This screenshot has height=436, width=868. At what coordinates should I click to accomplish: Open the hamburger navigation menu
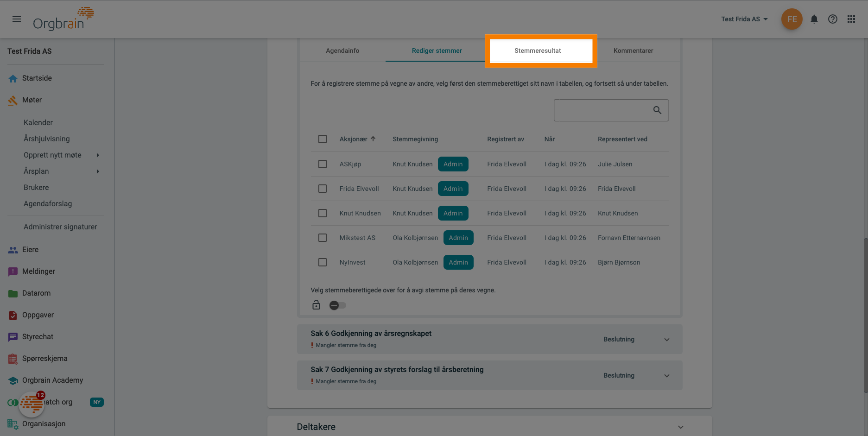pos(17,19)
